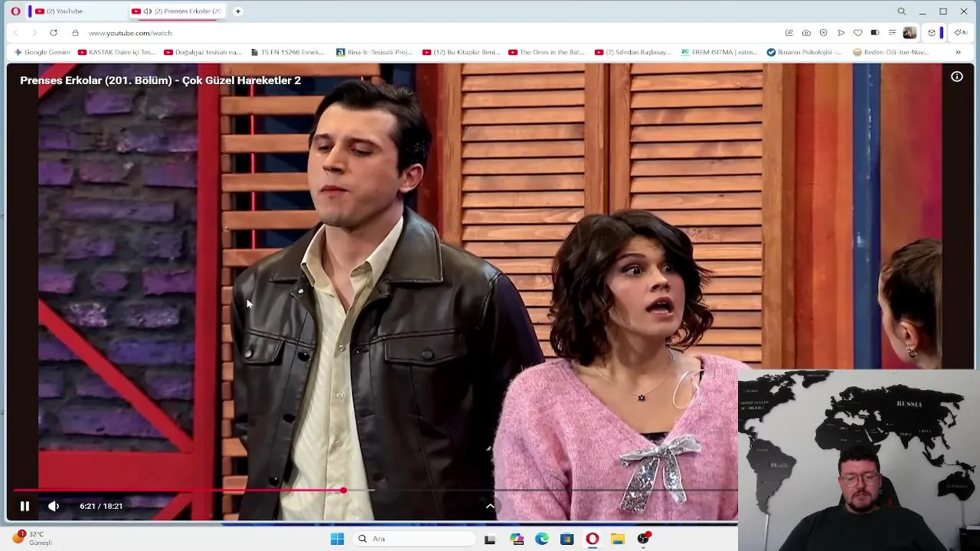Click the webcam overlay thumbnail

(x=859, y=460)
